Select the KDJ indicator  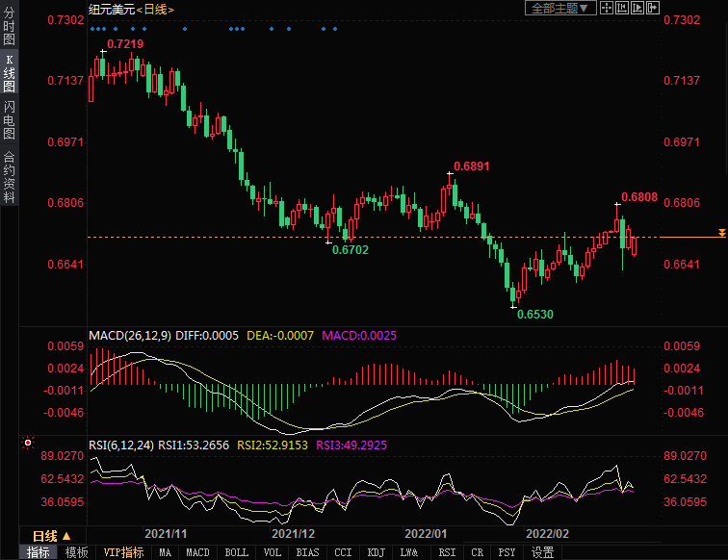[x=376, y=552]
